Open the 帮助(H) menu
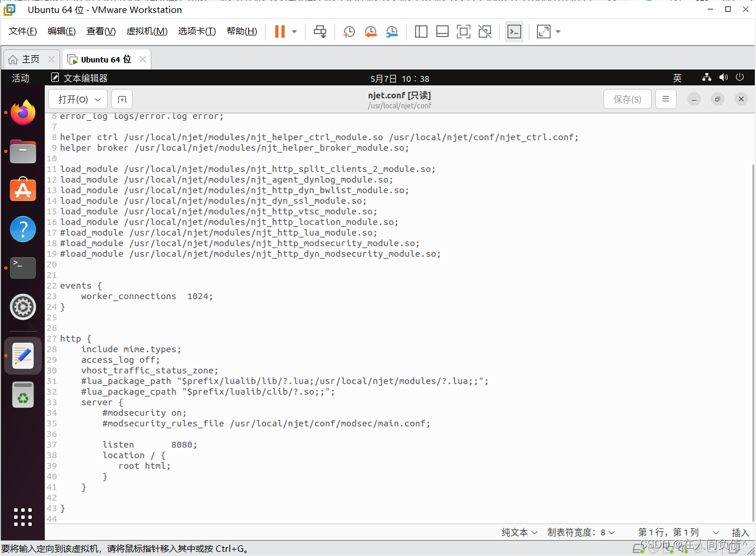 242,31
